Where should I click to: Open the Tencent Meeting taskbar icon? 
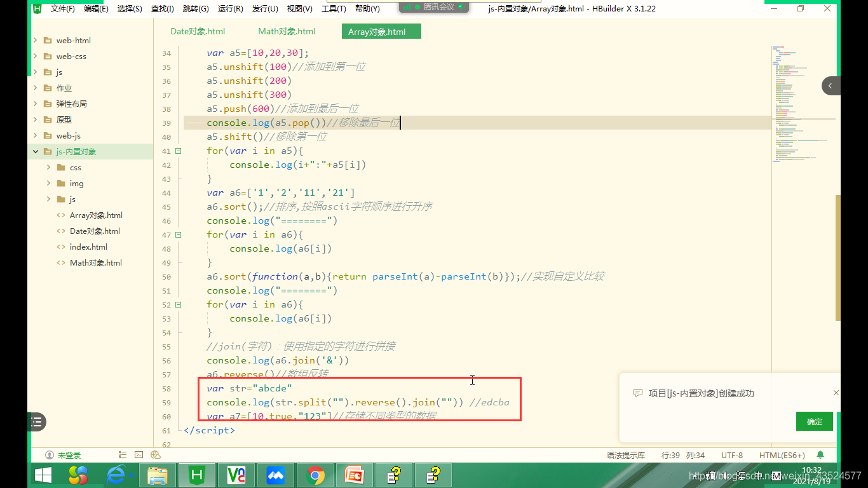click(x=276, y=475)
